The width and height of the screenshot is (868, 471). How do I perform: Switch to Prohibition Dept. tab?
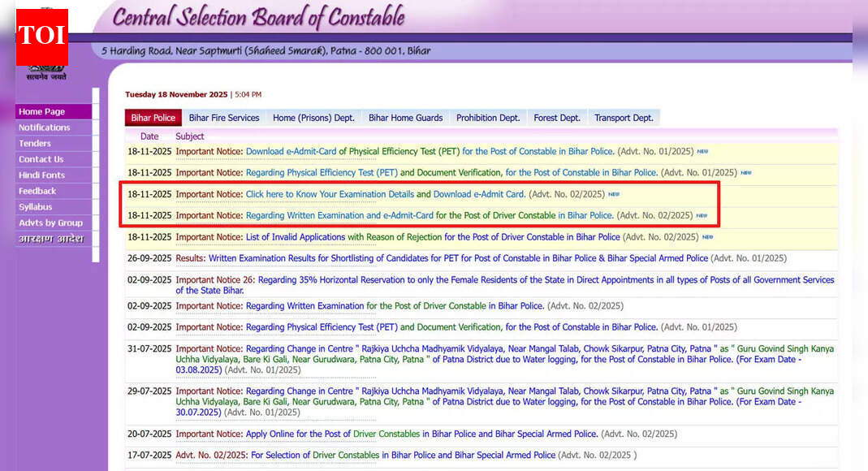487,118
